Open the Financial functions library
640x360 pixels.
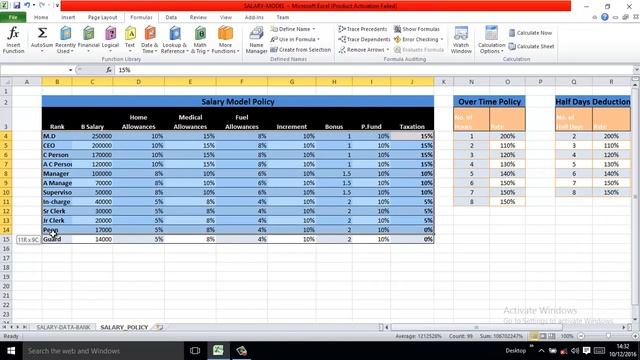89,40
